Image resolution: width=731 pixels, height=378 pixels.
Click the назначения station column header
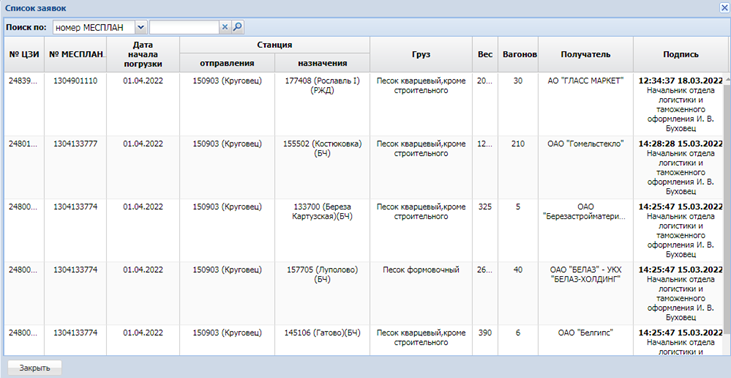pos(322,63)
